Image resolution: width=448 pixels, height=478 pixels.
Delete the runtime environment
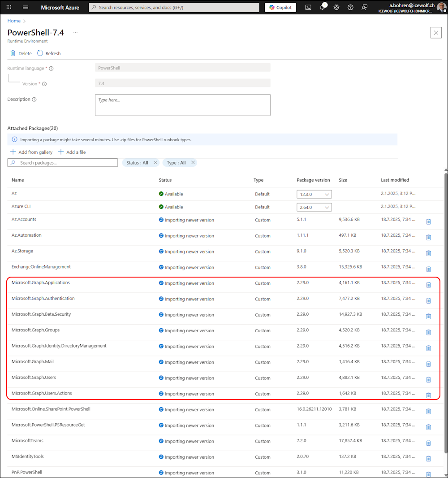pyautogui.click(x=21, y=53)
